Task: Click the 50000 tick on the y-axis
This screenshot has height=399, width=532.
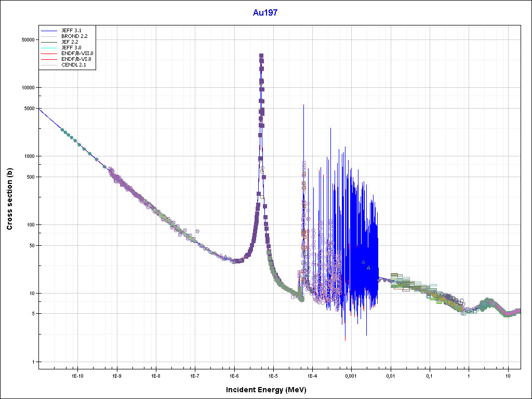Action: click(26, 40)
